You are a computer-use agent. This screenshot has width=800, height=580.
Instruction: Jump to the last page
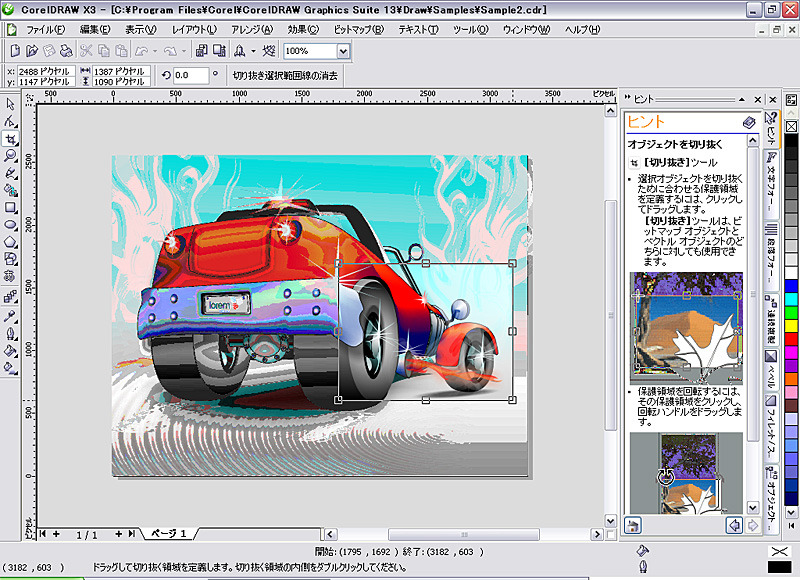coord(132,534)
